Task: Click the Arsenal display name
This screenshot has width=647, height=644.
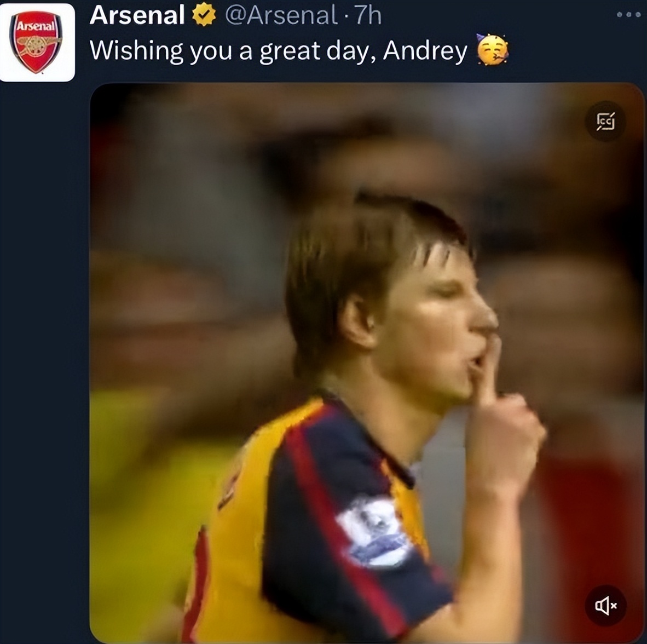Action: point(137,15)
